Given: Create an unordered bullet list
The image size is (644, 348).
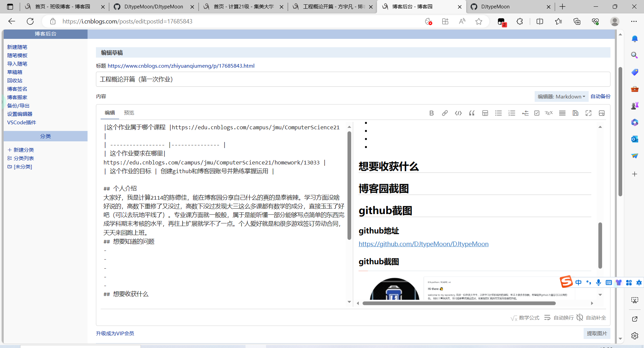Looking at the screenshot, I should click(x=498, y=113).
